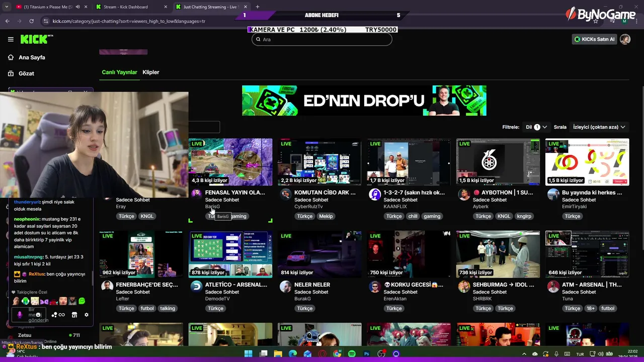Go back in Chrome
Image resolution: width=644 pixels, height=362 pixels.
[x=7, y=21]
